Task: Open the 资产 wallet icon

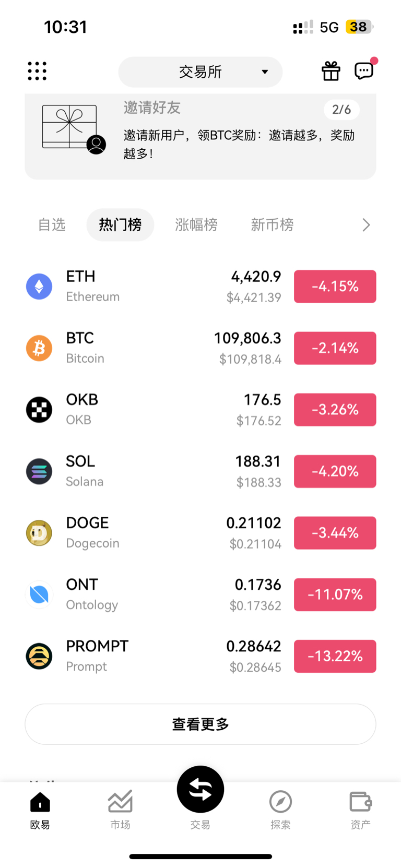Action: coord(360,802)
